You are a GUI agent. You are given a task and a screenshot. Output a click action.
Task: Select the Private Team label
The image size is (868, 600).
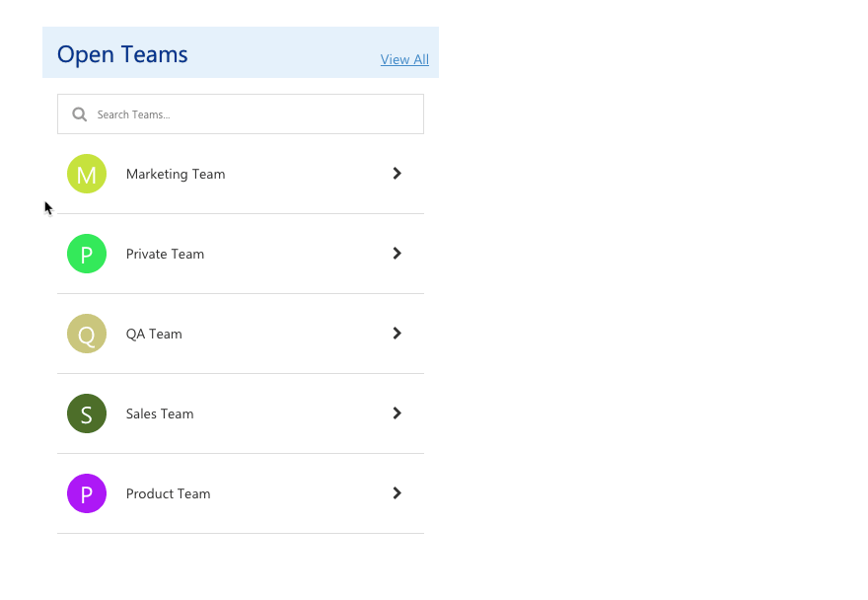coord(165,255)
